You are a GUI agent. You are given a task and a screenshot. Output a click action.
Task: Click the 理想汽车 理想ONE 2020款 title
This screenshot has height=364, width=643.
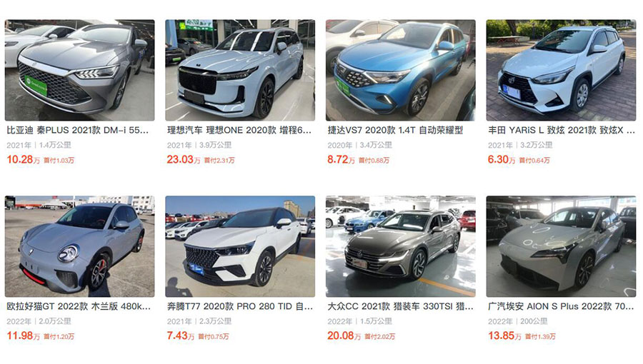click(x=239, y=130)
